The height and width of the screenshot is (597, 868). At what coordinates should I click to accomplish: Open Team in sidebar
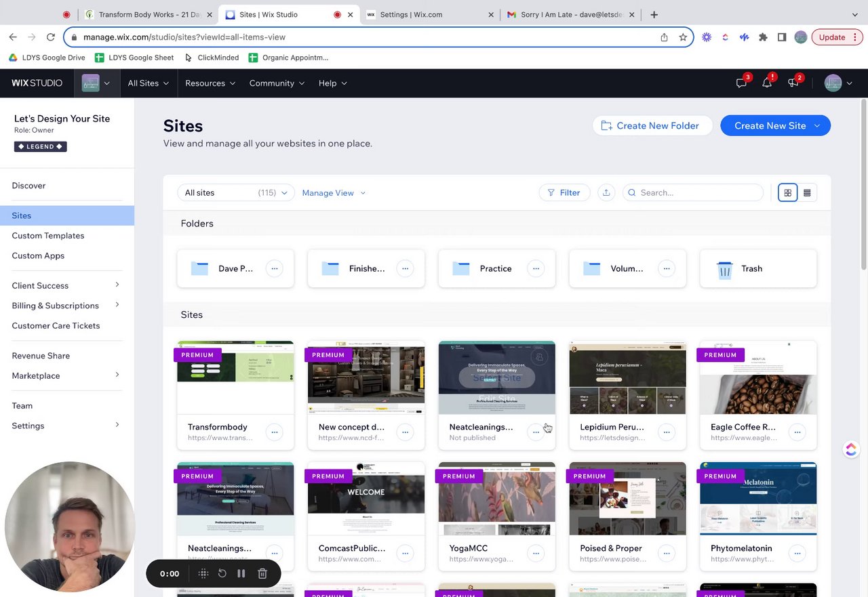[x=22, y=406]
